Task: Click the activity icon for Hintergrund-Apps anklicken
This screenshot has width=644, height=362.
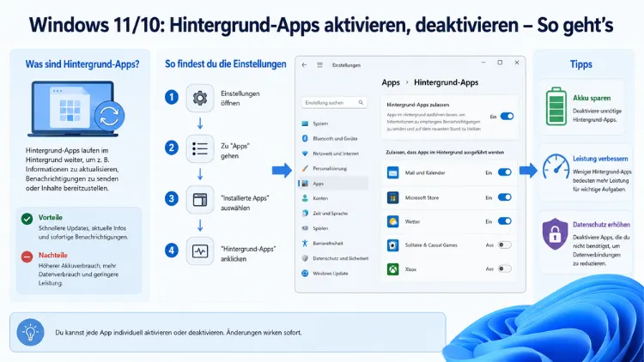Action: [x=200, y=250]
